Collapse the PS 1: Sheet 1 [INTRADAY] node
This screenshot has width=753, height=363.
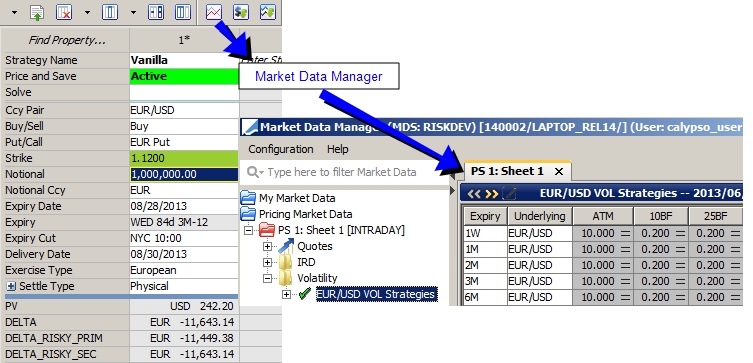point(248,231)
